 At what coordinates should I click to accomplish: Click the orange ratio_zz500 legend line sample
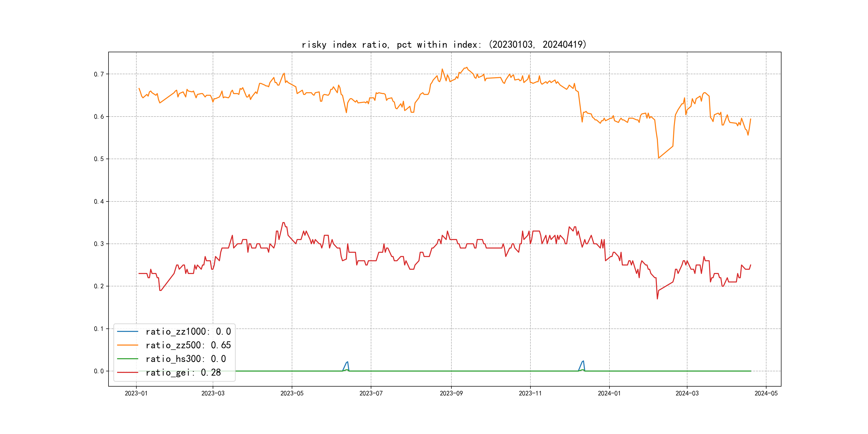tap(127, 345)
